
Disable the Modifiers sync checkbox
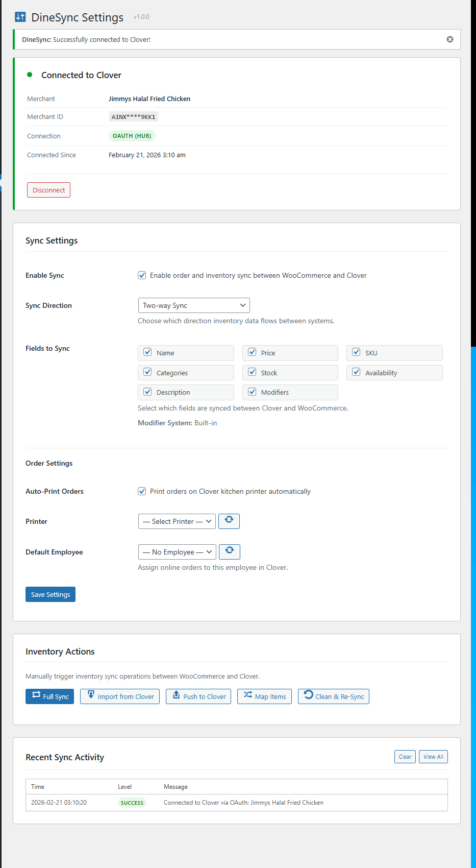point(252,392)
